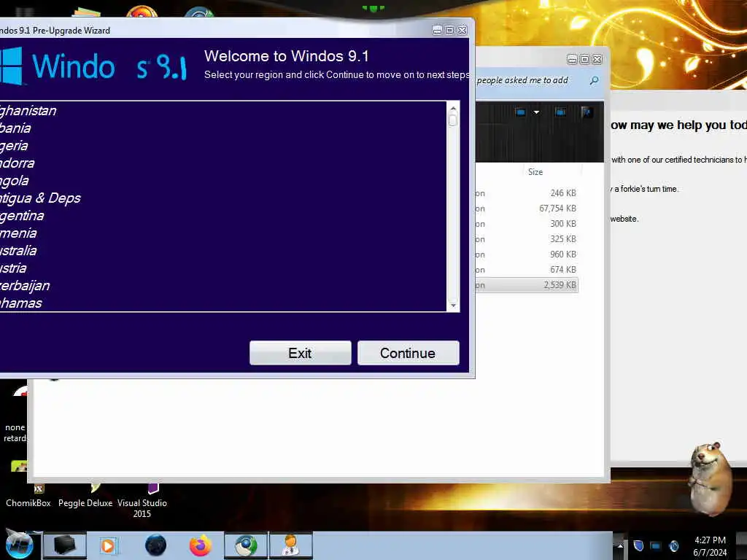Select Australia in the region list
Screen dimensions: 747x560
click(223, 251)
